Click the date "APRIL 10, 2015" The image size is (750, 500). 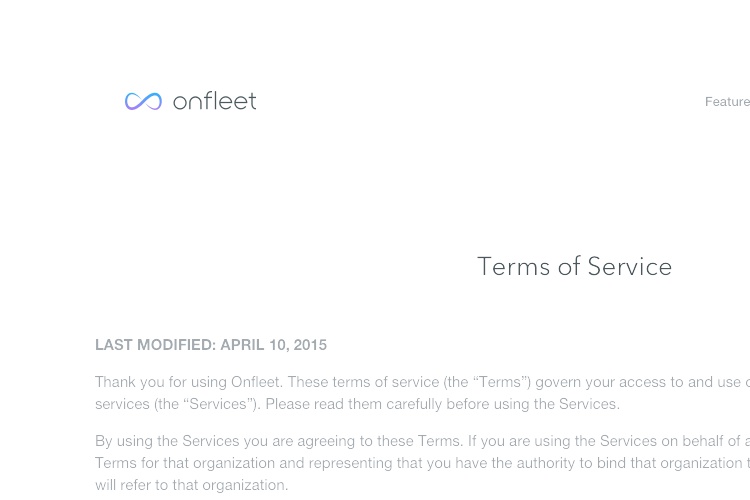tap(274, 345)
